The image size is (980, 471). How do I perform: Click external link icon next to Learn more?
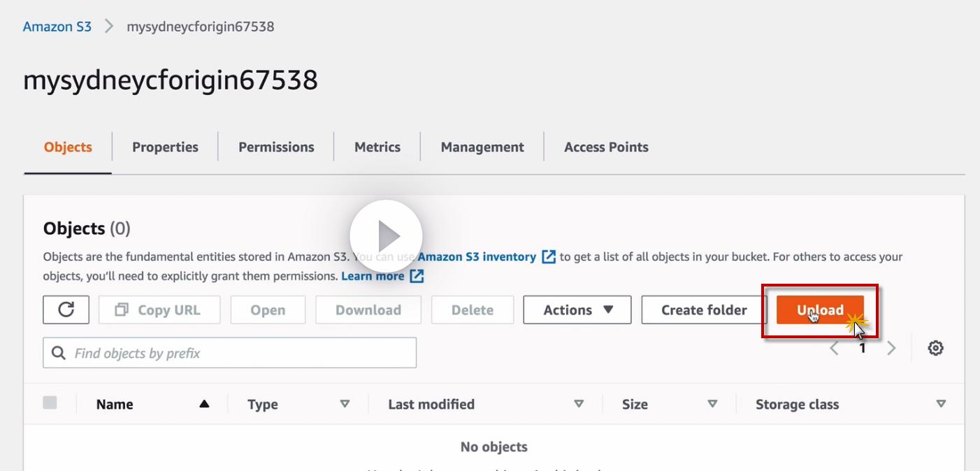[x=417, y=276]
